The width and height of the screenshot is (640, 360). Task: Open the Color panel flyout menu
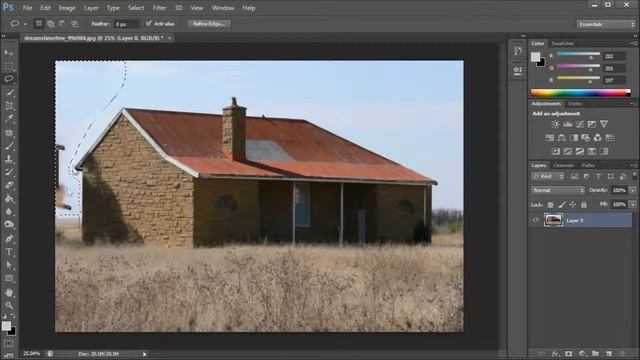633,43
